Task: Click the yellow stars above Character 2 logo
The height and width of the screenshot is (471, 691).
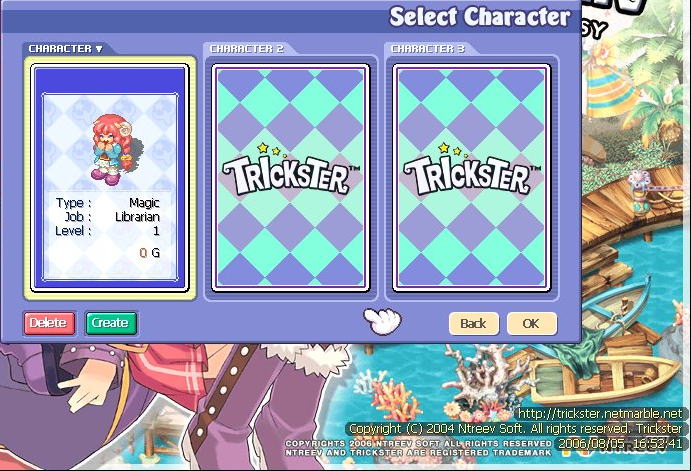Action: pos(271,150)
